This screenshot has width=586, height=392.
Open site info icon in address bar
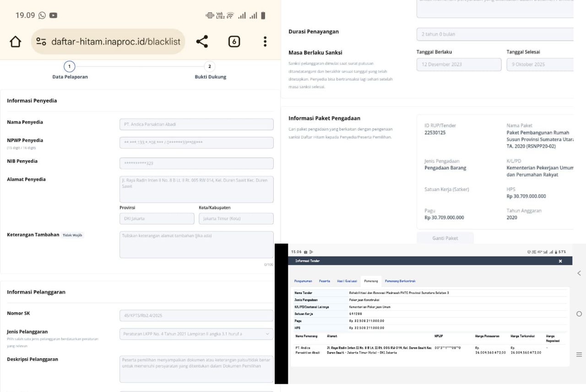tap(42, 42)
